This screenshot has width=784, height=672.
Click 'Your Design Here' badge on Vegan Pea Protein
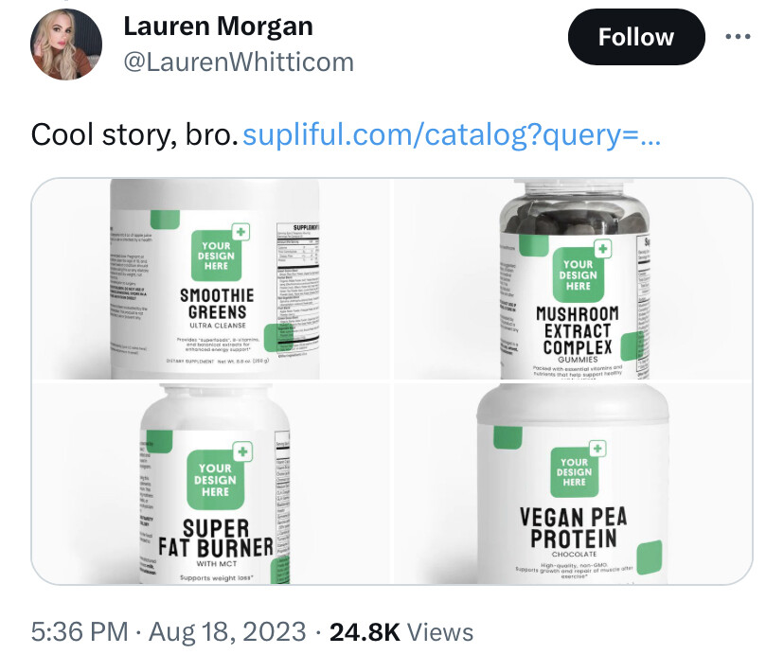coord(575,472)
